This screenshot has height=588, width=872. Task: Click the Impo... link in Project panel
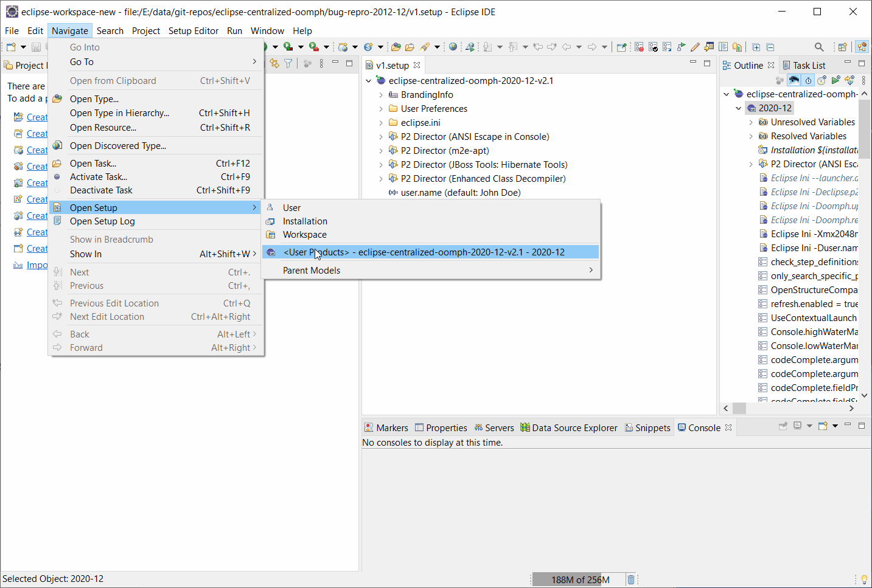(x=37, y=265)
